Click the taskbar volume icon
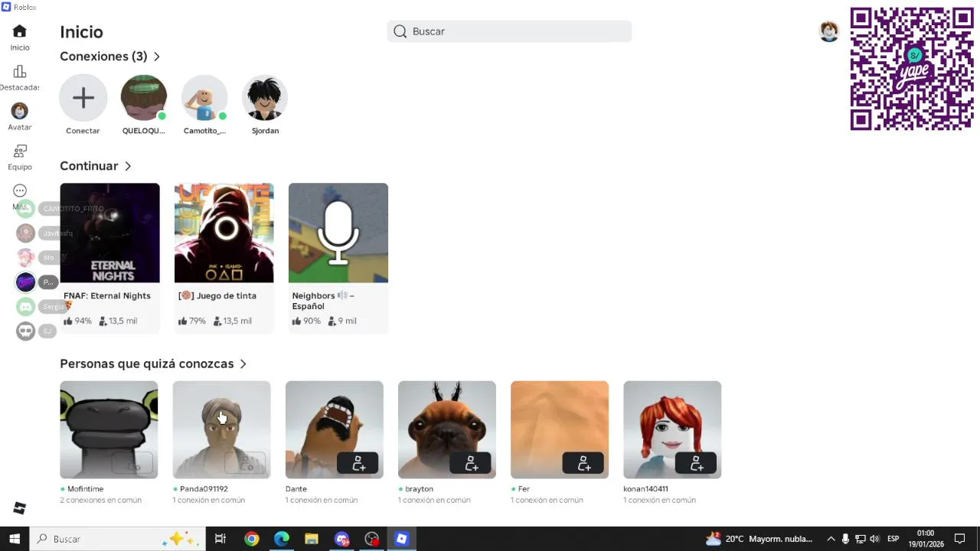980x551 pixels. click(875, 539)
